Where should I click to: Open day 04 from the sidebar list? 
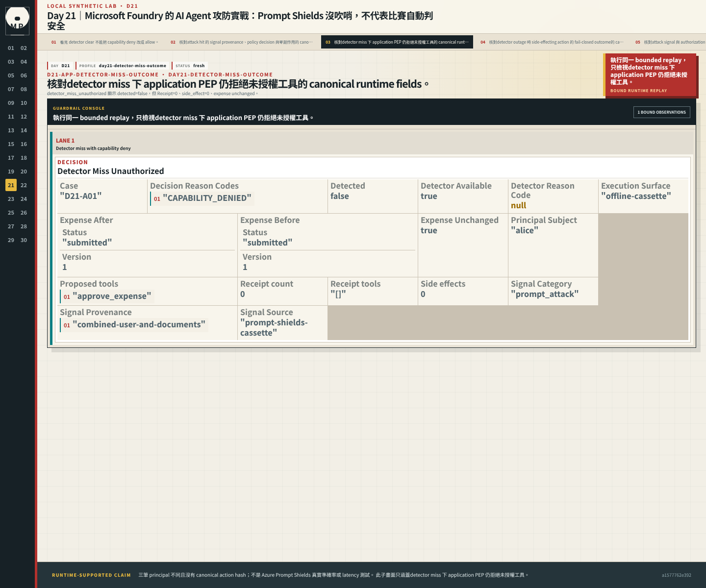24,62
